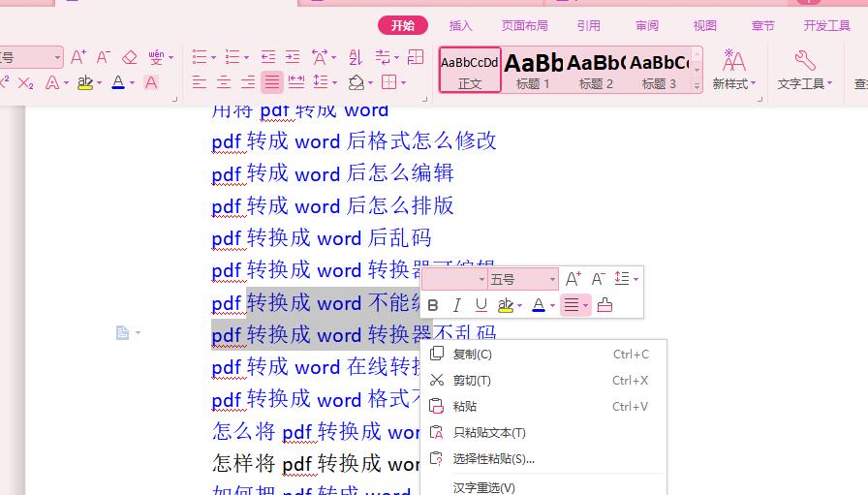Choose 只粘贴文本(T) from the context menu

point(543,432)
